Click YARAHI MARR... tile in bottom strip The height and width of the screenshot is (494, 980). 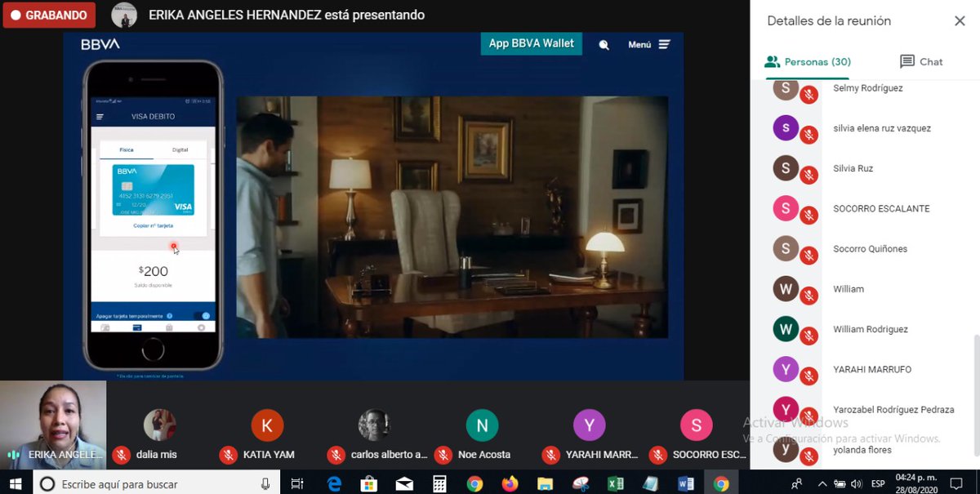point(589,425)
